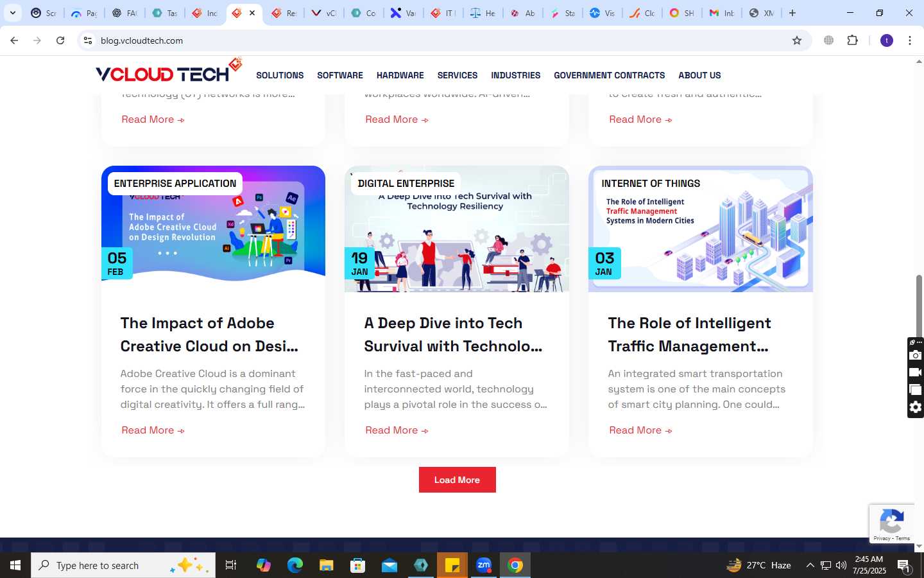The image size is (924, 578).
Task: Bookmark this page with the star icon
Action: coord(797,40)
